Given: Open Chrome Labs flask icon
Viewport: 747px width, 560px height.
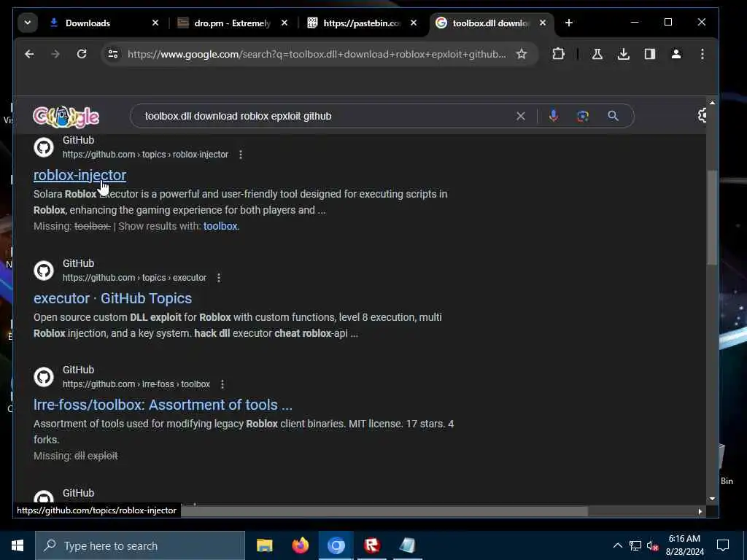Looking at the screenshot, I should coord(597,54).
